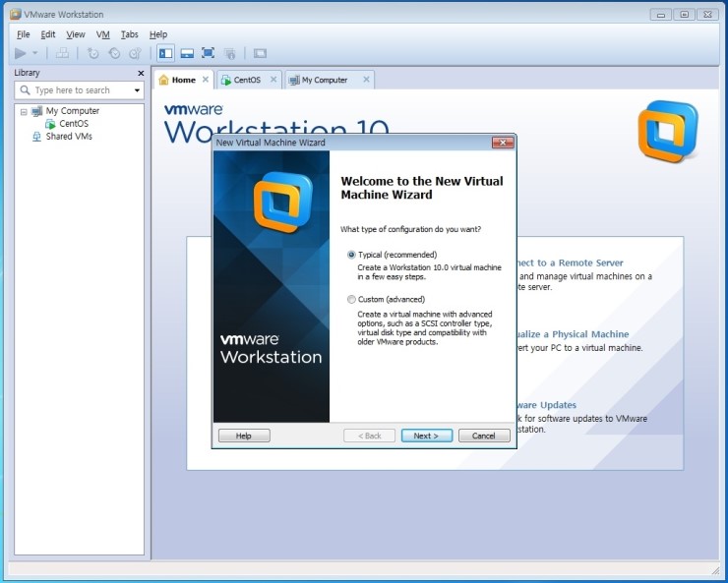Screen dimensions: 728x583
Task: Open the Help menu
Action: 157,34
